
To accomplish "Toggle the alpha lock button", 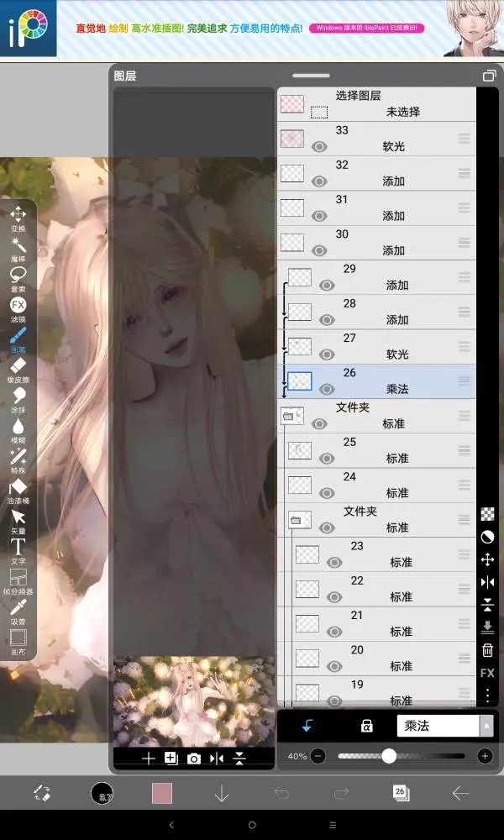I will pos(366,726).
